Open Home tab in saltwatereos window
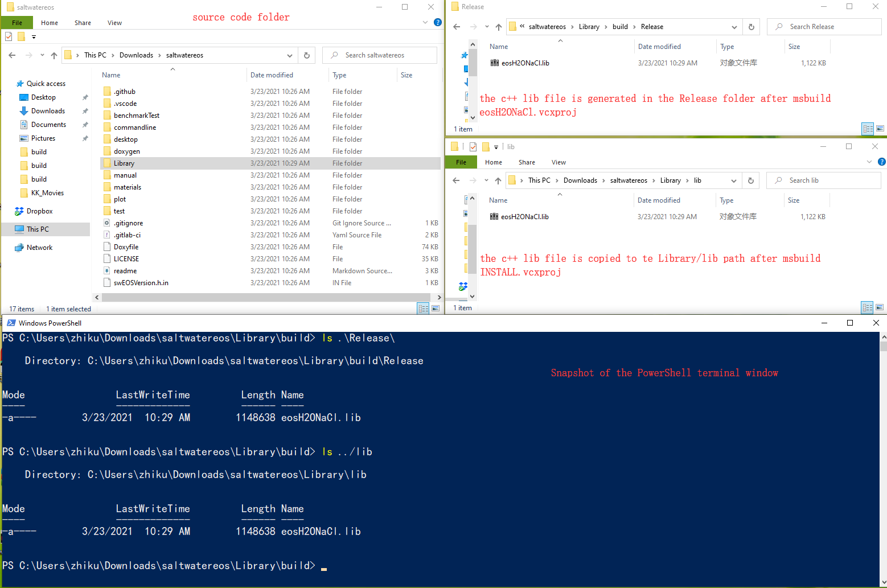The image size is (887, 588). pyautogui.click(x=50, y=23)
